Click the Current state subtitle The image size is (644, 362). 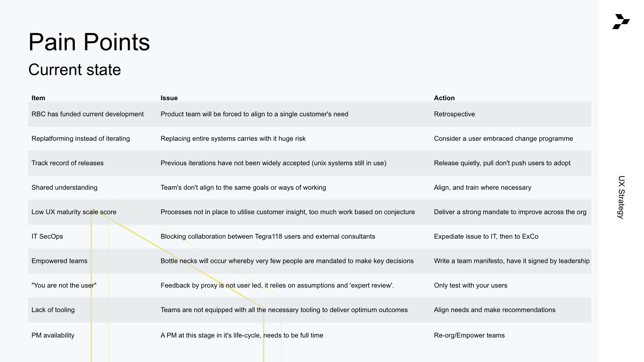pyautogui.click(x=74, y=70)
